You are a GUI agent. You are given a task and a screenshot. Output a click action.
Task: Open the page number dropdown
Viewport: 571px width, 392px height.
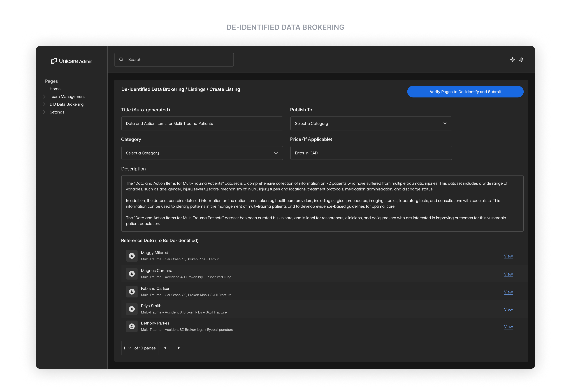127,348
